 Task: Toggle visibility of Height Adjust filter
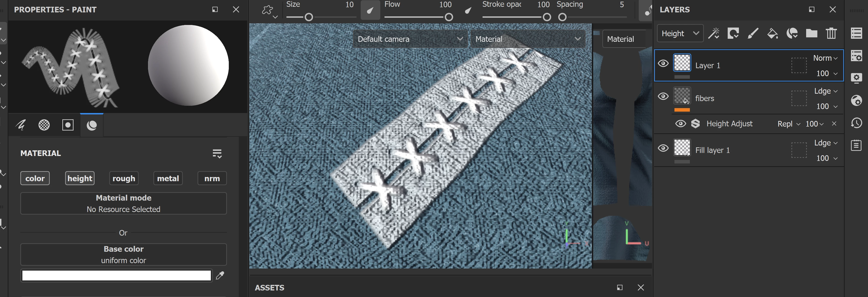(x=680, y=124)
